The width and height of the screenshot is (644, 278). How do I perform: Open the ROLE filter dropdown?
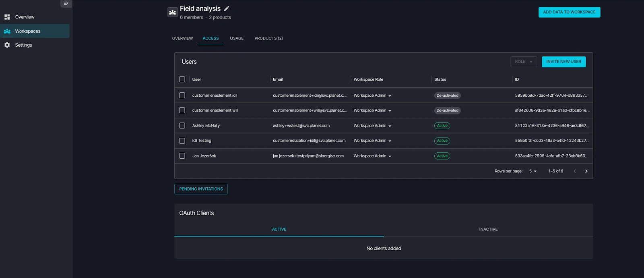tap(523, 62)
